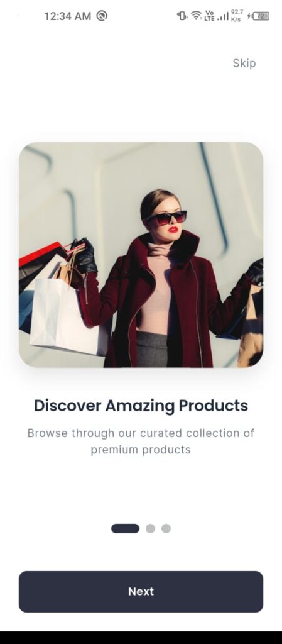Tap the curated collection description text

(141, 441)
